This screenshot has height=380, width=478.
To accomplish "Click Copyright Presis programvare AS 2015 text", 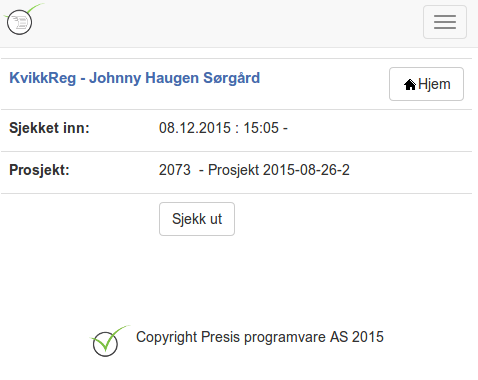I will [260, 337].
